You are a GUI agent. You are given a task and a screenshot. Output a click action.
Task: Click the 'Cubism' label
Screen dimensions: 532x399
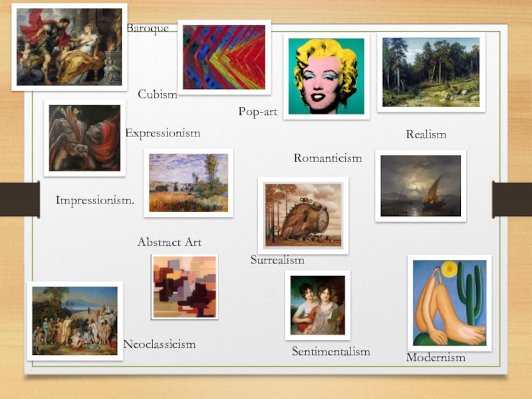point(158,94)
